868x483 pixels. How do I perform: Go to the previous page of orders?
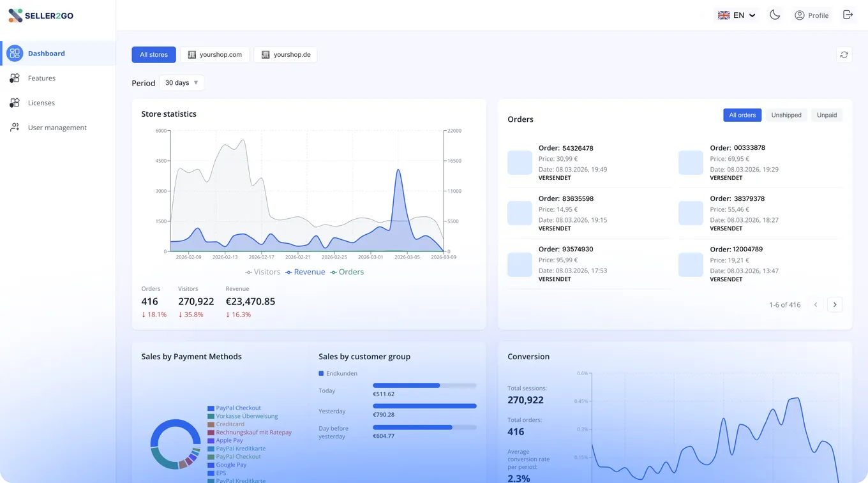point(816,305)
